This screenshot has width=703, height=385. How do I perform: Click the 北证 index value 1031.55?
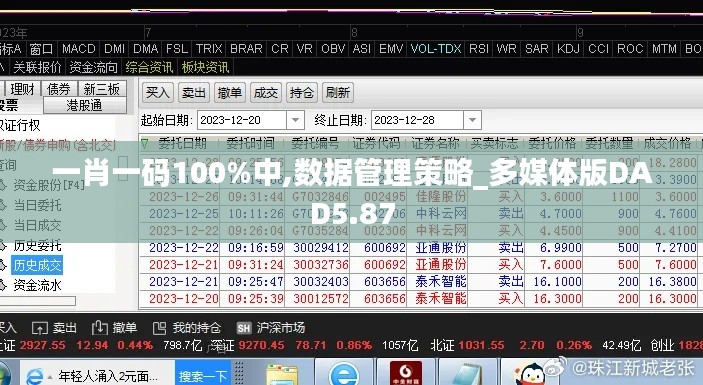click(x=481, y=346)
